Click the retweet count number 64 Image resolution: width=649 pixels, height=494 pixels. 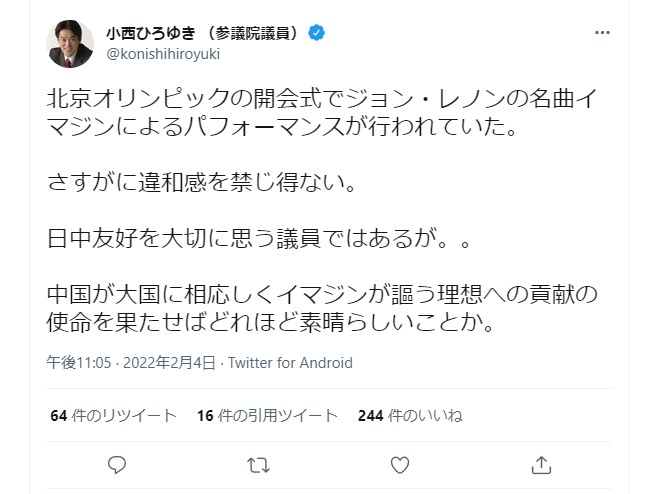tap(57, 415)
